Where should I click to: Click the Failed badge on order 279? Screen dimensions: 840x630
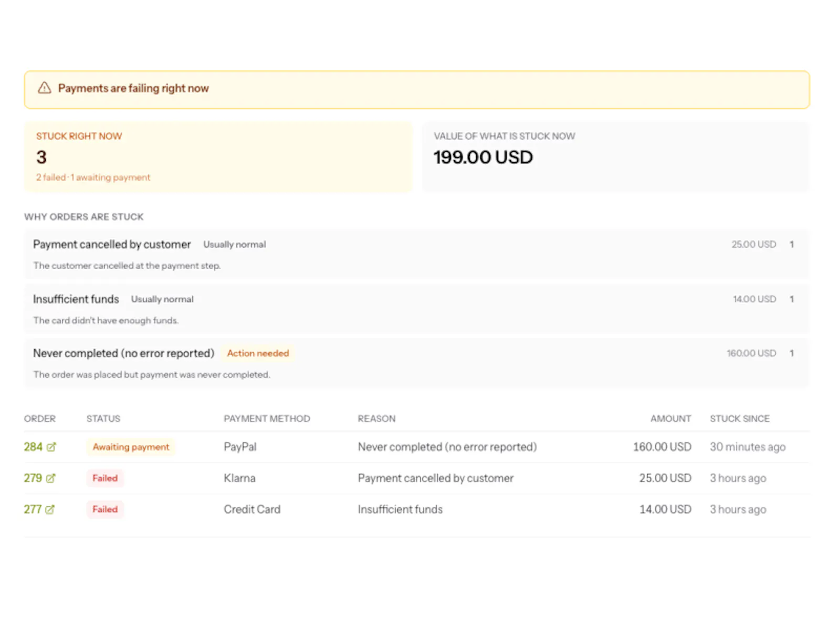(105, 478)
